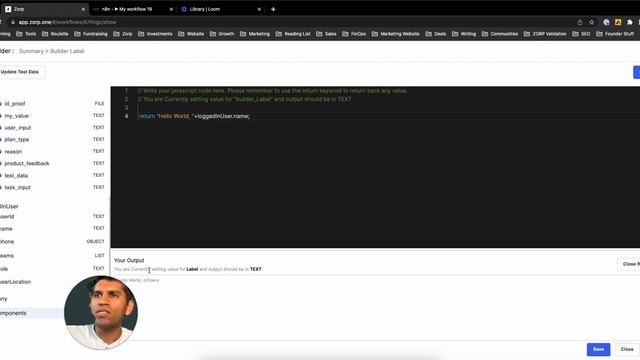
Task: Open the SEO bookmarks folder
Action: (x=581, y=34)
